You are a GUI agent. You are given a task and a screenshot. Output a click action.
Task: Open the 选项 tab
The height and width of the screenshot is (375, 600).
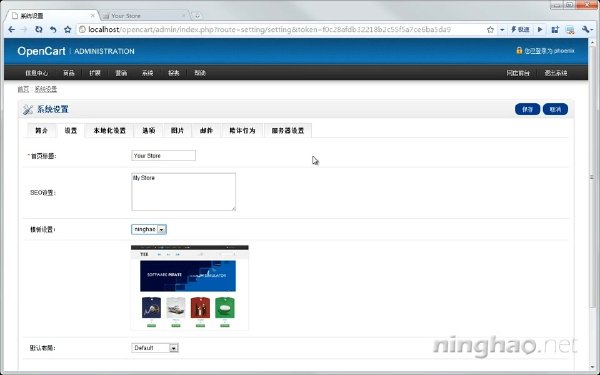point(148,130)
